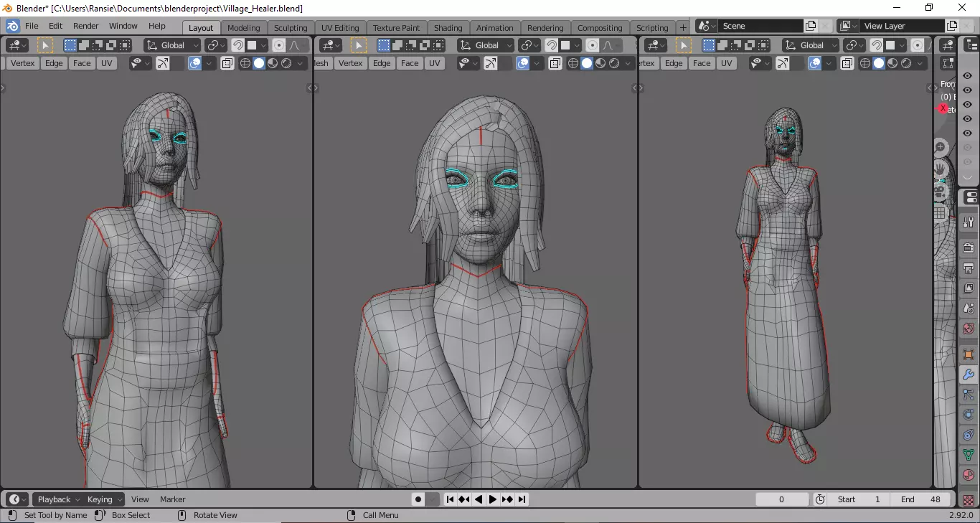
Task: Switch left viewport to wireframe shading
Action: pos(245,63)
